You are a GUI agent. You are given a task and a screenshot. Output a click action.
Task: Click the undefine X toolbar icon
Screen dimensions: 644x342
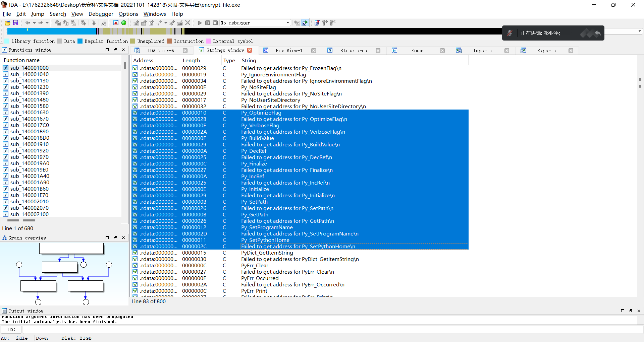pyautogui.click(x=188, y=23)
